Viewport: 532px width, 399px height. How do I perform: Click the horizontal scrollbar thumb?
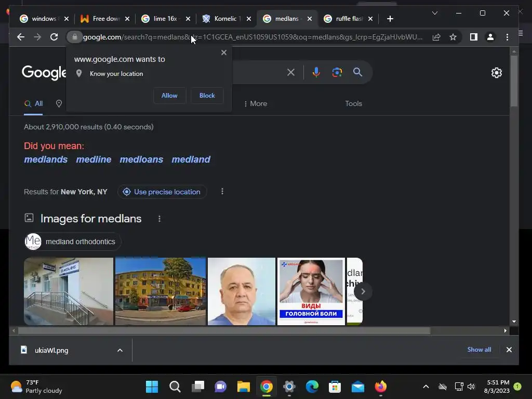(x=224, y=330)
